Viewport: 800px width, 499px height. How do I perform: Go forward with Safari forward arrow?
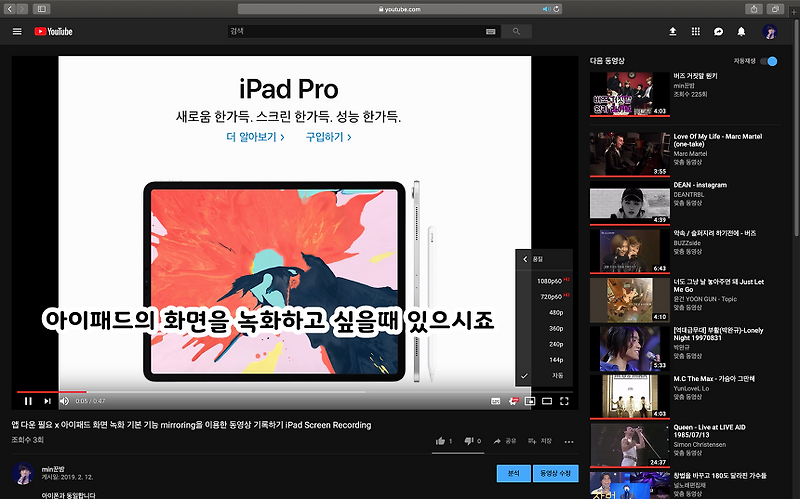click(x=22, y=9)
